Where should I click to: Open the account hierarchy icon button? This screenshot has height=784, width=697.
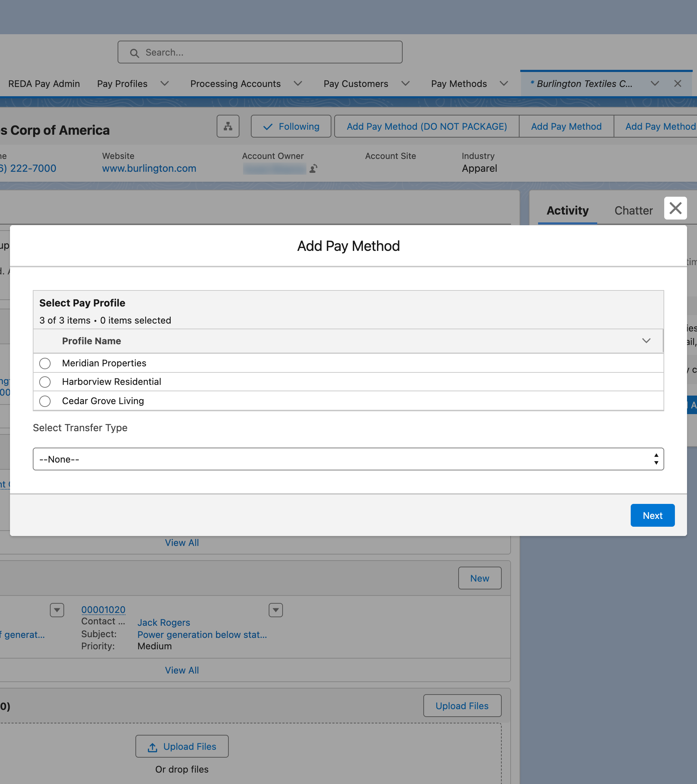(228, 126)
